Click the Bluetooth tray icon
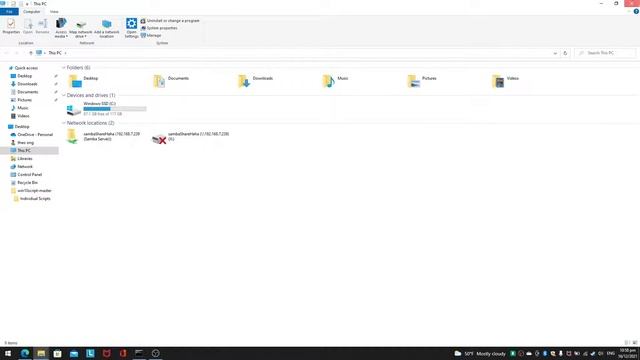This screenshot has width=640, height=360. (x=545, y=353)
